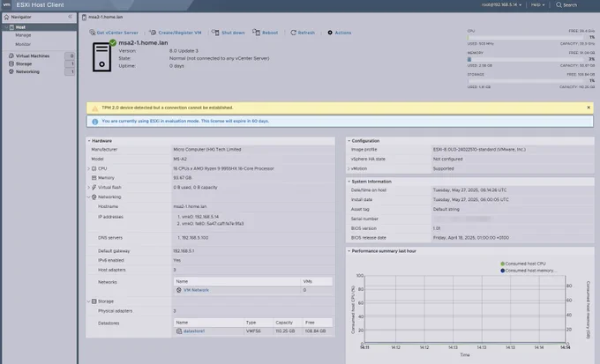The width and height of the screenshot is (600, 364).
Task: Expand the vMotion row
Action: 349,168
